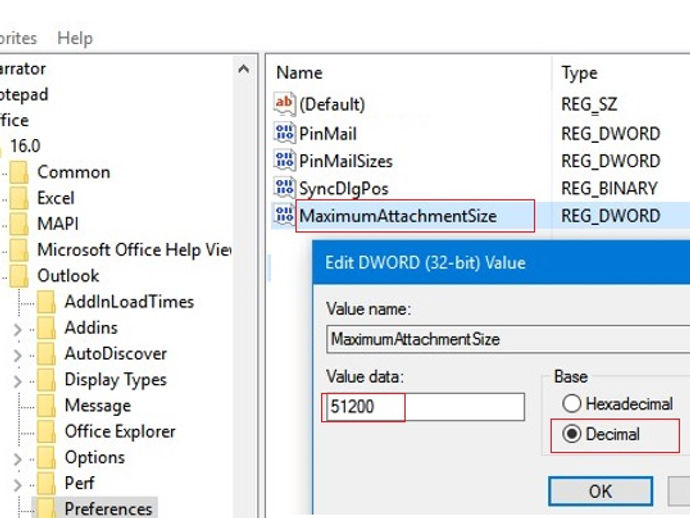The width and height of the screenshot is (690, 518).
Task: Click the AddInLoadTimes folder icon
Action: point(46,301)
